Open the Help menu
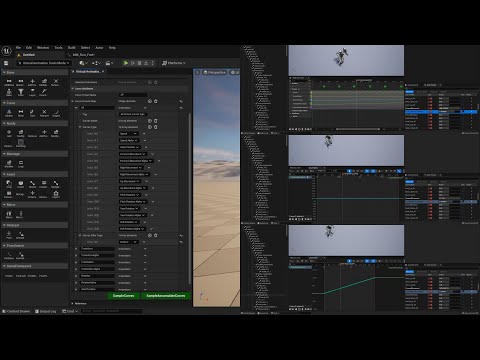The image size is (480, 360). pyautogui.click(x=112, y=48)
